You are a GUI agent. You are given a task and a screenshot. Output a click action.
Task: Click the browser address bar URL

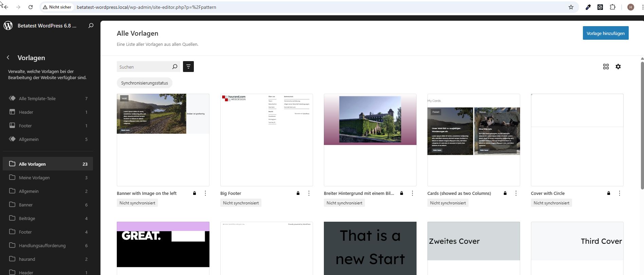(146, 7)
